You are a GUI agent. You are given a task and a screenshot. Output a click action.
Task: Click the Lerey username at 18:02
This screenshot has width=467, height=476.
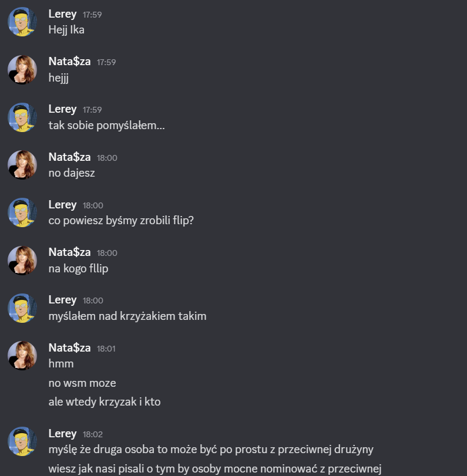[62, 434]
